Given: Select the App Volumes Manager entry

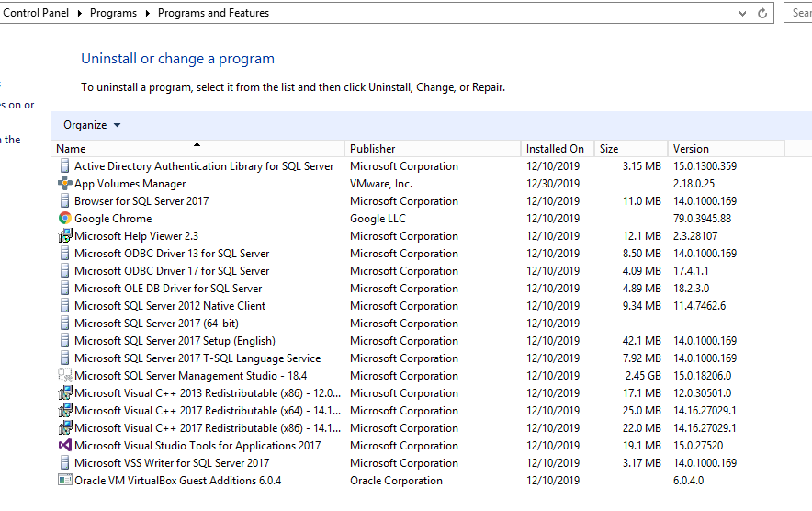Looking at the screenshot, I should [x=130, y=184].
